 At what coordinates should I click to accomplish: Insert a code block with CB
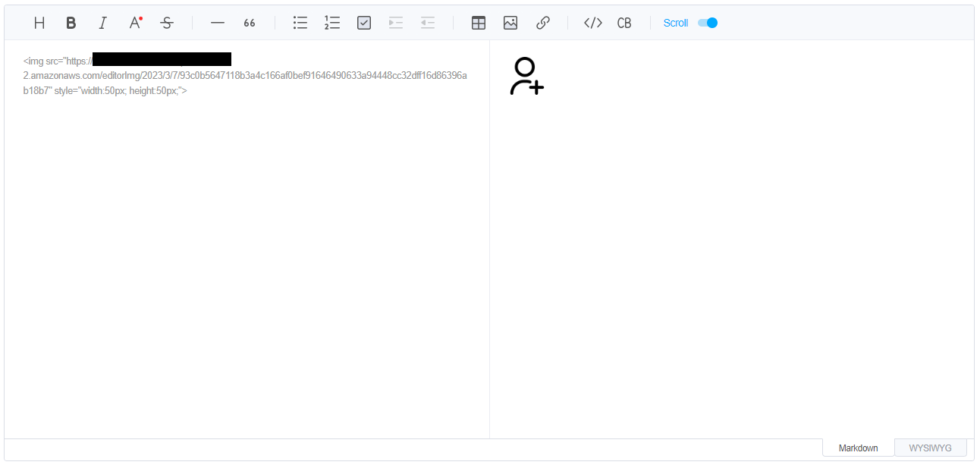point(624,23)
